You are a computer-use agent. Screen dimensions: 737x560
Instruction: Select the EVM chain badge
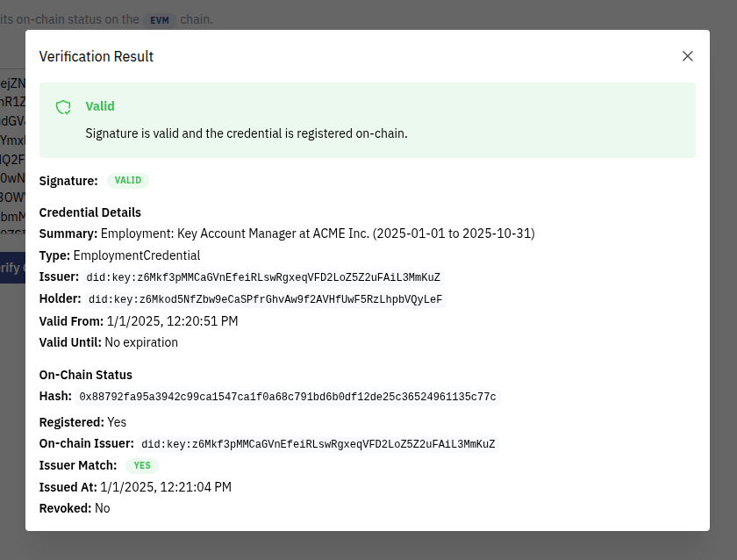click(160, 18)
